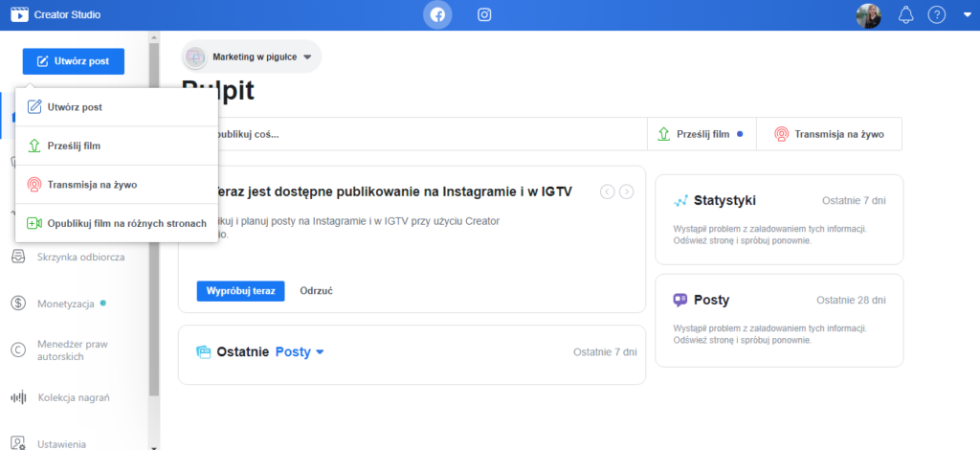Open Kolekcja nagrań in the sidebar
The width and height of the screenshot is (980, 450).
tap(74, 397)
